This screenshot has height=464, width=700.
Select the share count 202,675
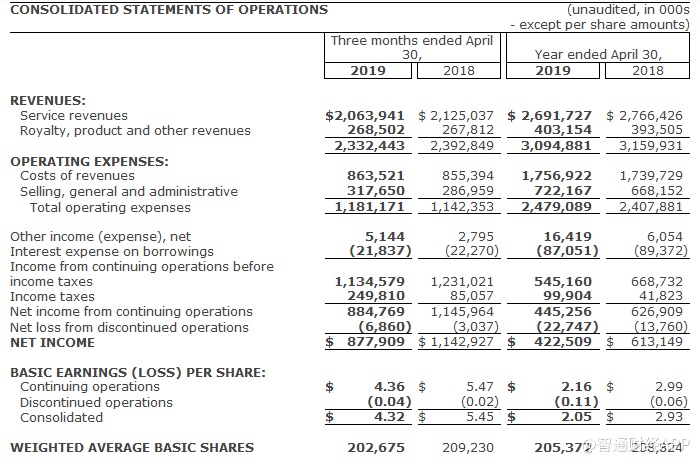pos(376,448)
